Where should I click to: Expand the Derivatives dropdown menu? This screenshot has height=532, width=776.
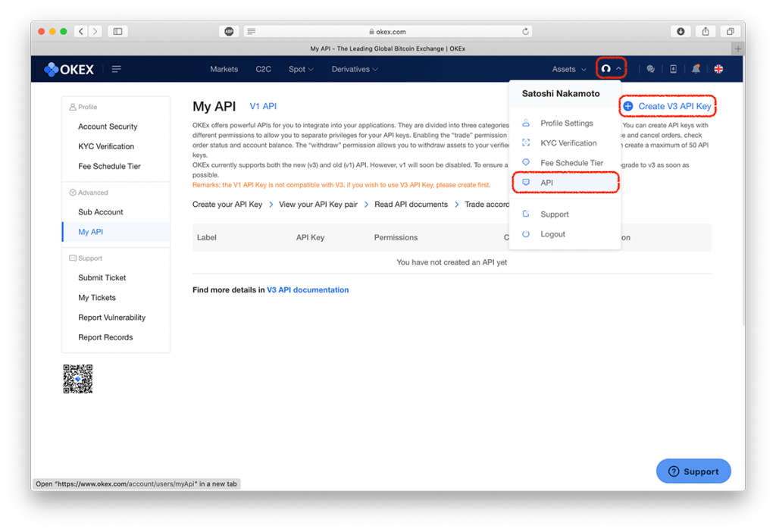click(x=355, y=69)
